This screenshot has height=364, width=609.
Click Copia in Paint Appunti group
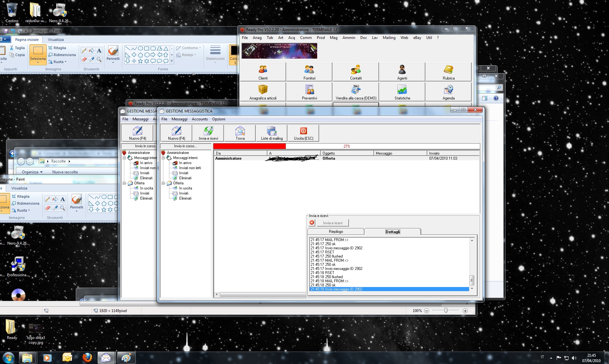[x=17, y=55]
